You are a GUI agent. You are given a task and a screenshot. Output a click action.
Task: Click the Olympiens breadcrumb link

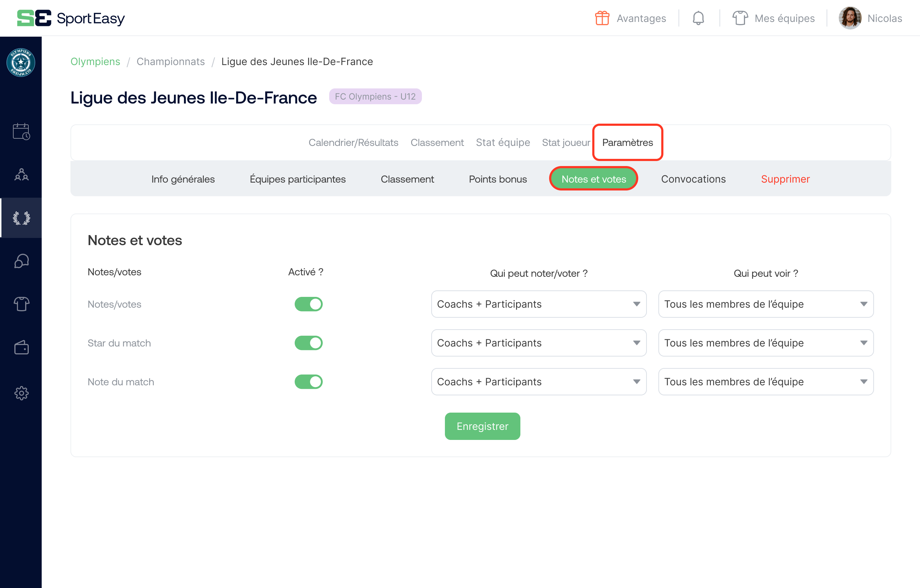click(x=95, y=61)
